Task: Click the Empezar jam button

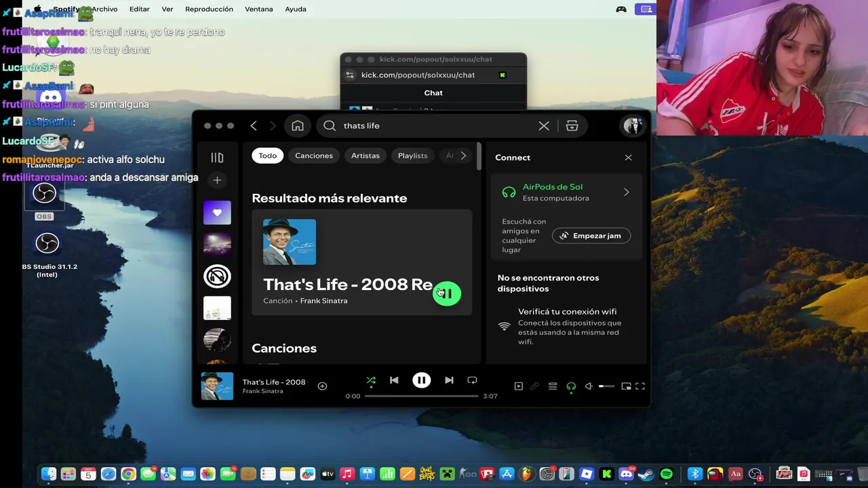Action: click(x=591, y=236)
